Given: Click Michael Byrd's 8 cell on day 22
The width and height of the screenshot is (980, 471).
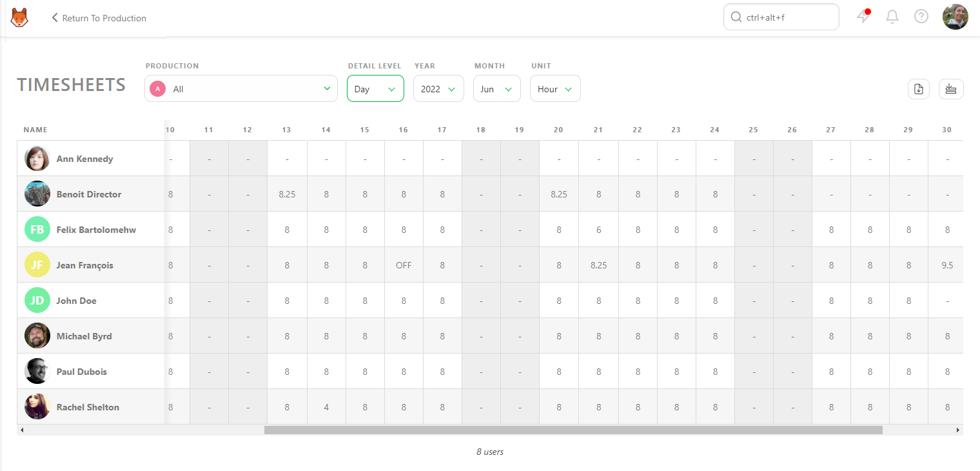Looking at the screenshot, I should pos(638,336).
